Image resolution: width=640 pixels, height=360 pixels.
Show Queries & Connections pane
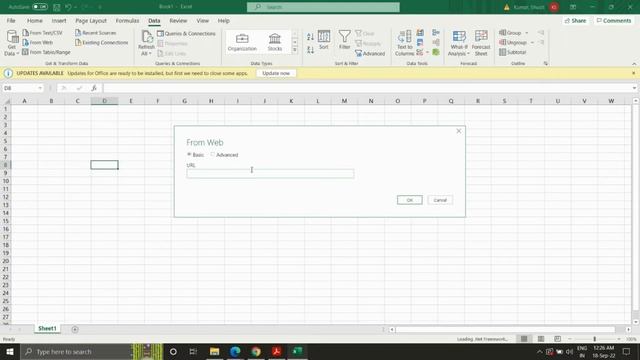point(186,33)
